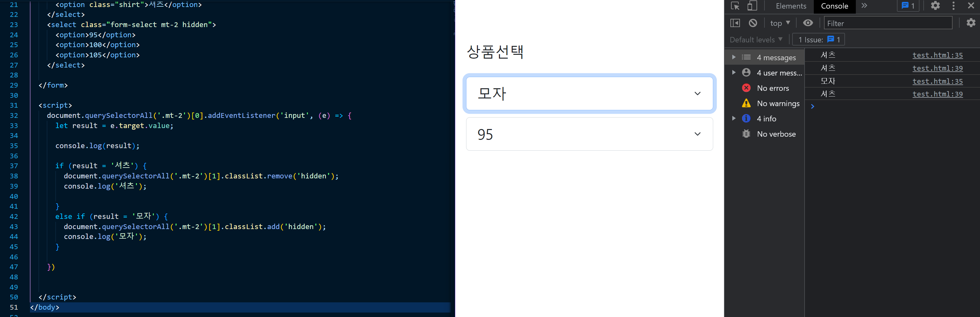Open the top JavaScript context dropdown
The height and width of the screenshot is (317, 980).
point(780,23)
